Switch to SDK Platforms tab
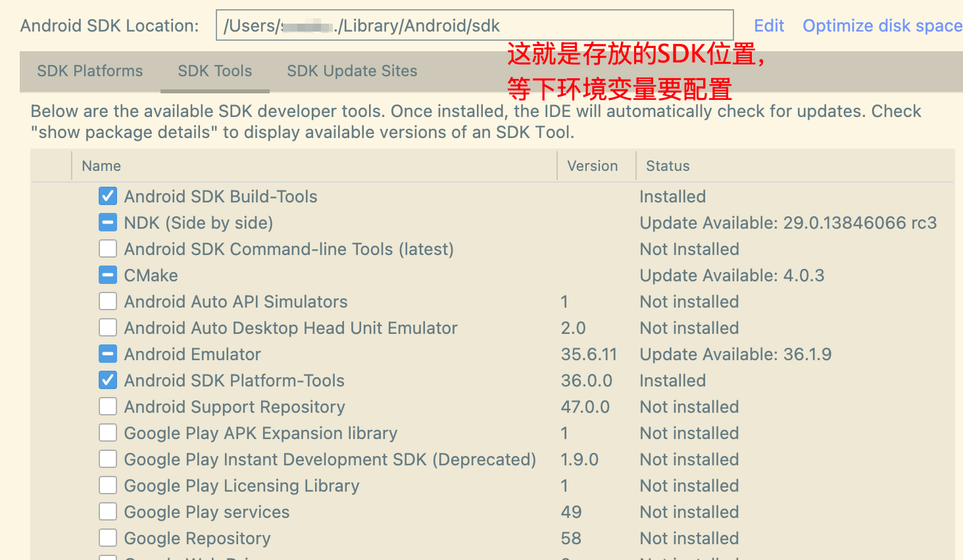The image size is (963, 560). coord(90,71)
